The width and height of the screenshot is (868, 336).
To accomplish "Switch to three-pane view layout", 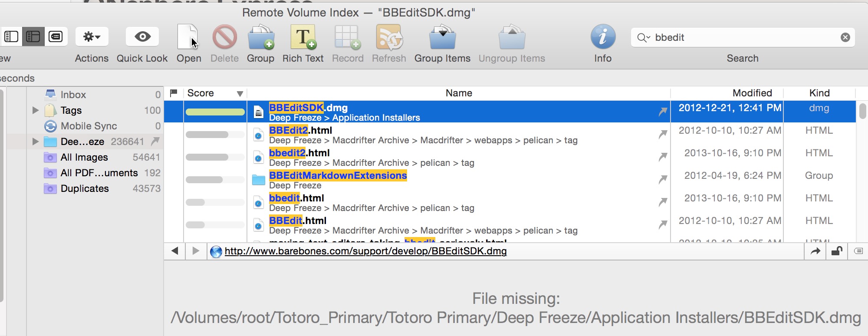I will tap(33, 37).
